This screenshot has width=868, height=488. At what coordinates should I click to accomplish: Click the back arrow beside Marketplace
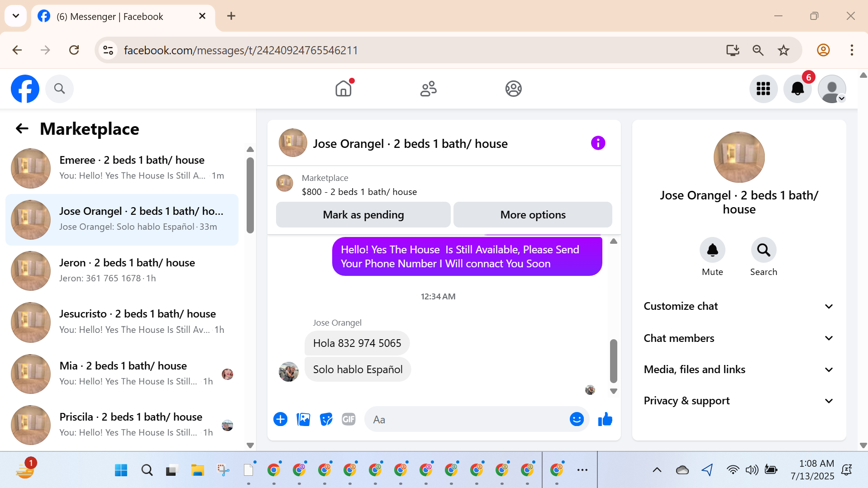pyautogui.click(x=22, y=129)
